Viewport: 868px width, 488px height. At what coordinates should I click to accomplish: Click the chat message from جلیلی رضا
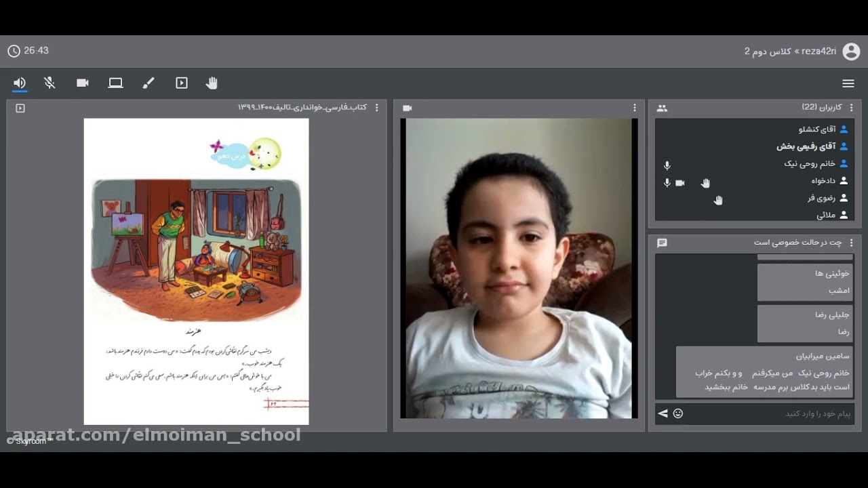[x=805, y=323]
